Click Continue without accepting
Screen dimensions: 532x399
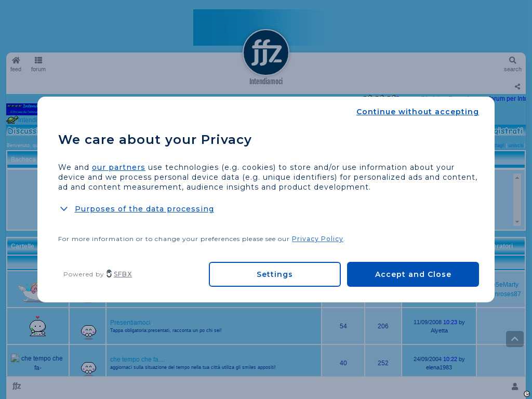[x=417, y=112]
